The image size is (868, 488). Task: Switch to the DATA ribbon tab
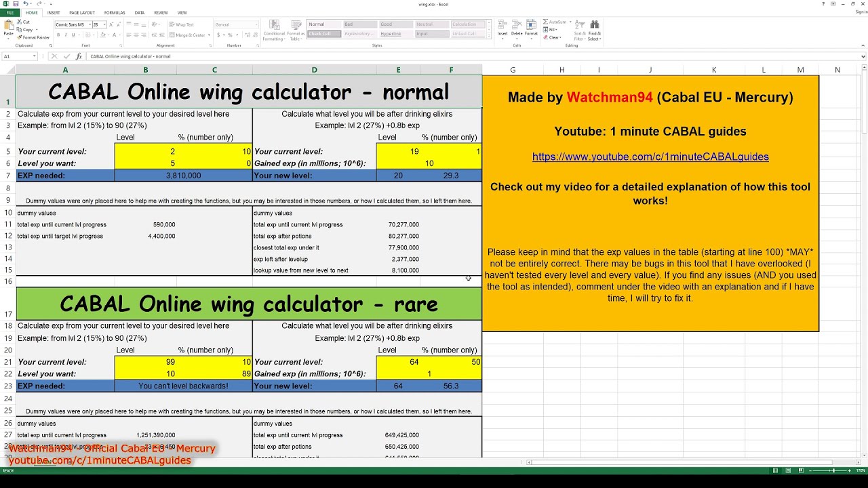pyautogui.click(x=140, y=13)
